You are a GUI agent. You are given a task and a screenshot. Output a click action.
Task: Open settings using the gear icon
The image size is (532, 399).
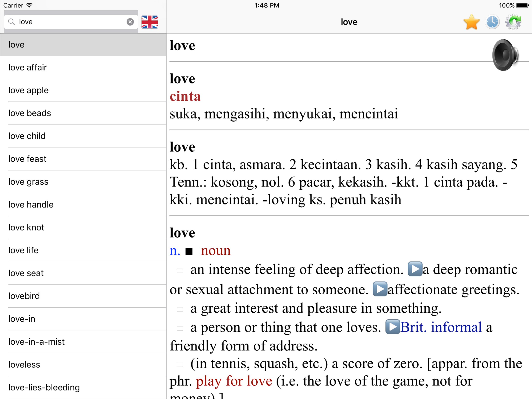[x=513, y=22]
